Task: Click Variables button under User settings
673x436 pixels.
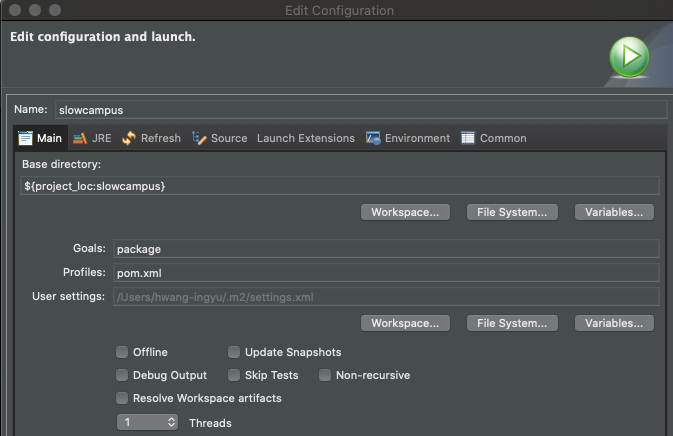Action: coord(614,323)
